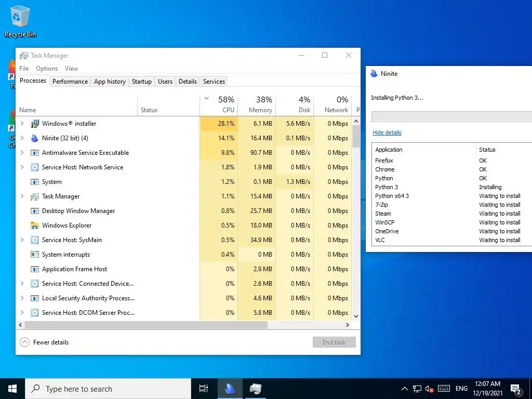Click the Antimalware Service Executable icon
This screenshot has width=532, height=399.
[x=35, y=153]
